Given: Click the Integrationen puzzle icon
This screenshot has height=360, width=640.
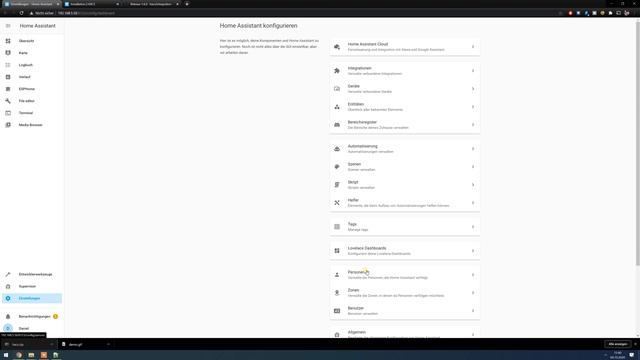Looking at the screenshot, I should click(x=337, y=71).
